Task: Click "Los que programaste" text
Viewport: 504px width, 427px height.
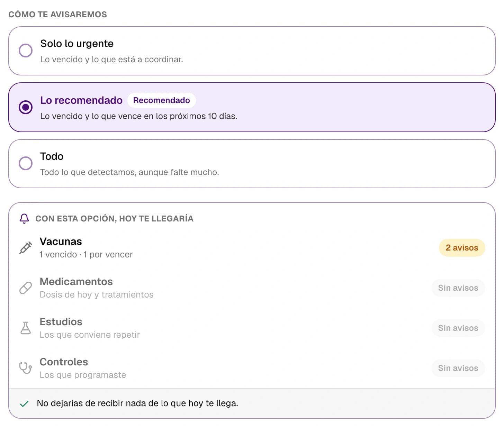Action: click(x=83, y=375)
